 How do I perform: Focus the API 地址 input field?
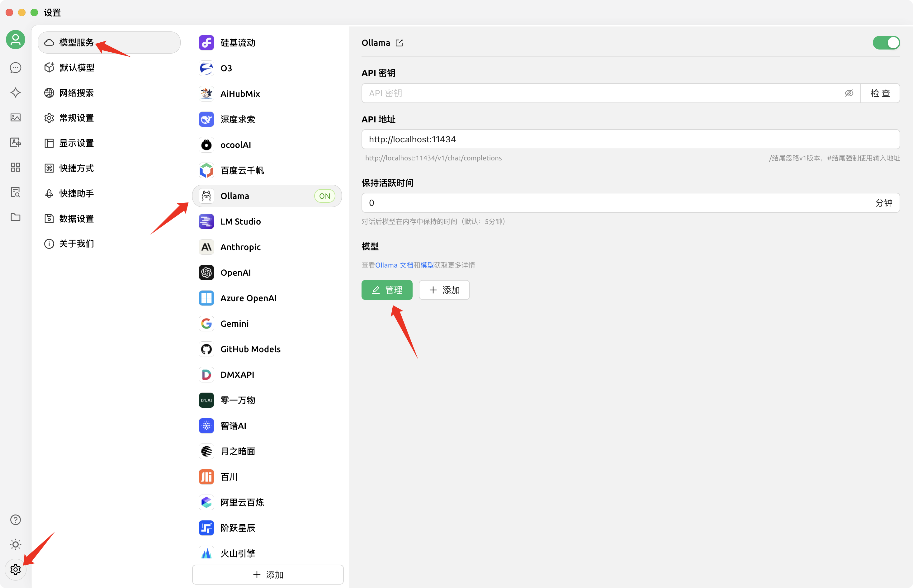point(631,139)
